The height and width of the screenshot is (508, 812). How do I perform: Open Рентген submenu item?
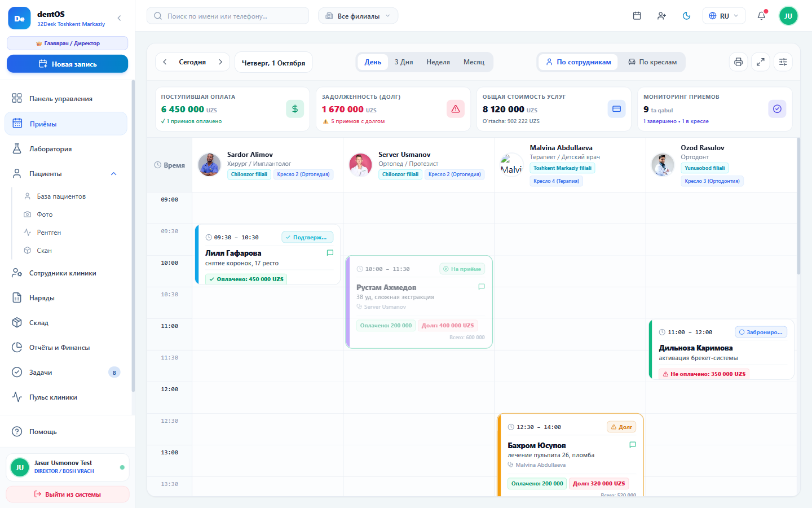(x=70, y=233)
